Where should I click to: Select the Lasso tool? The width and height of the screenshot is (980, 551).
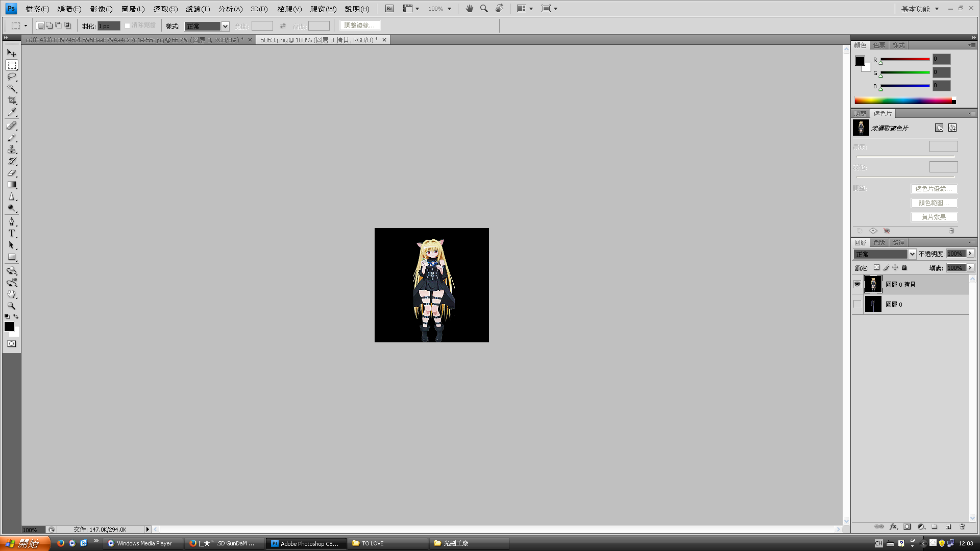(12, 77)
